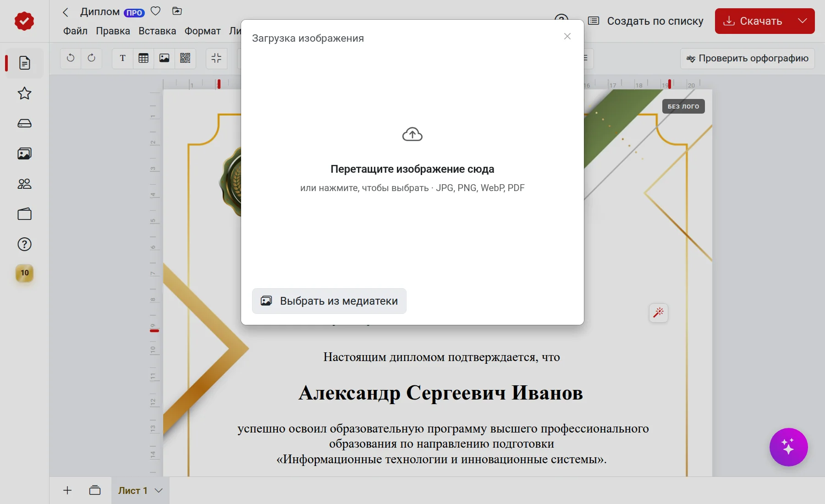Expand the Лист 1 dropdown chevron
Viewport: 825px width, 504px height.
click(x=159, y=490)
